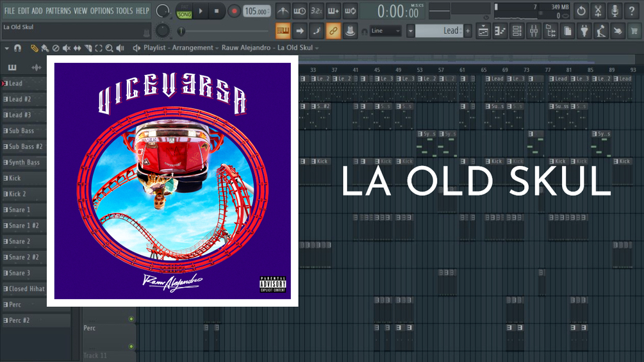
Task: Toggle overdub blend recording
Action: (x=333, y=11)
